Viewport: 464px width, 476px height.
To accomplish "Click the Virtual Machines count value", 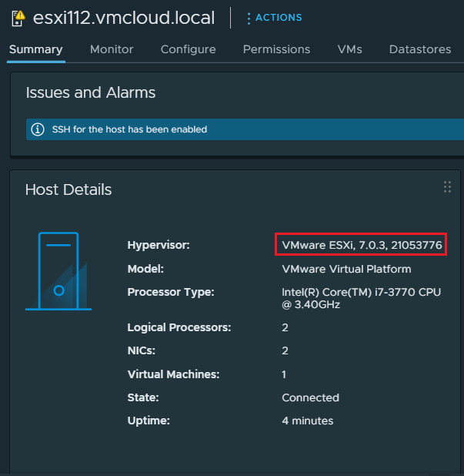I will [285, 374].
